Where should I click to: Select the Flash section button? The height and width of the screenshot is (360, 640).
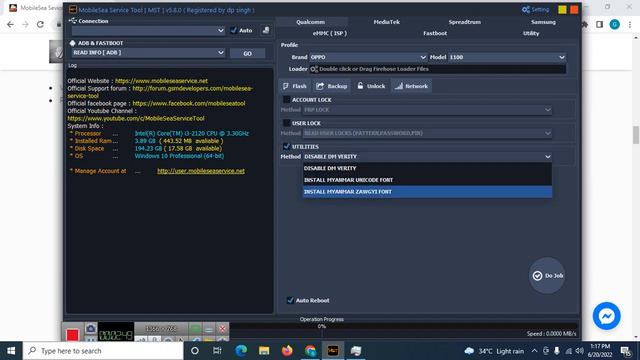[x=294, y=86]
